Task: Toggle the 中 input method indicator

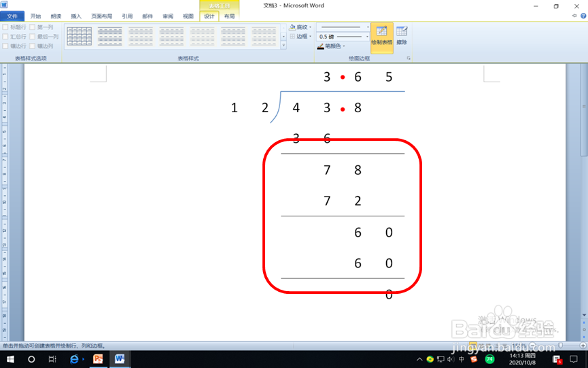Action: coord(462,359)
